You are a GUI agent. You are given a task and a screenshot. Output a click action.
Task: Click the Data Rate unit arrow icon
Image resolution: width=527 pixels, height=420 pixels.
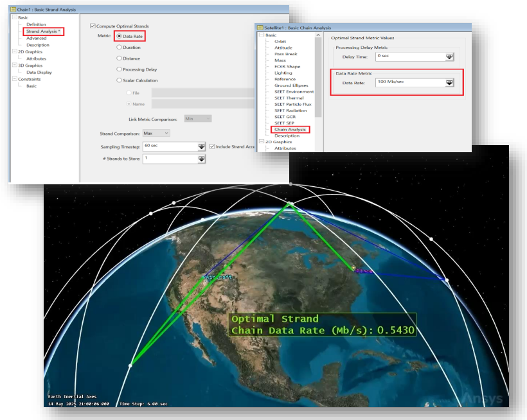pyautogui.click(x=449, y=82)
